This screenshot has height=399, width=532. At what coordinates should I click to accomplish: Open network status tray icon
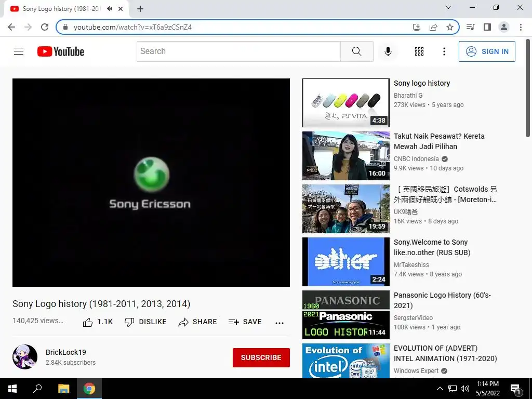pyautogui.click(x=453, y=389)
